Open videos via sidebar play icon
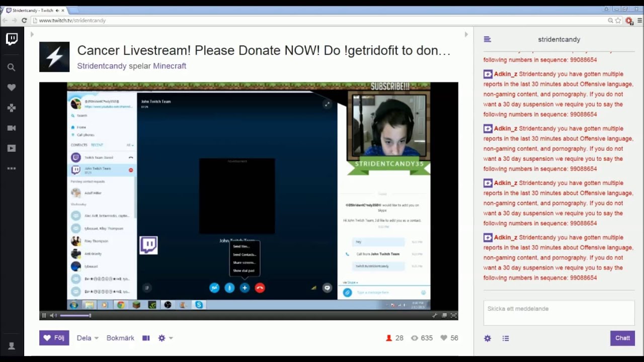Viewport: 644px width, 362px height. coord(12,148)
